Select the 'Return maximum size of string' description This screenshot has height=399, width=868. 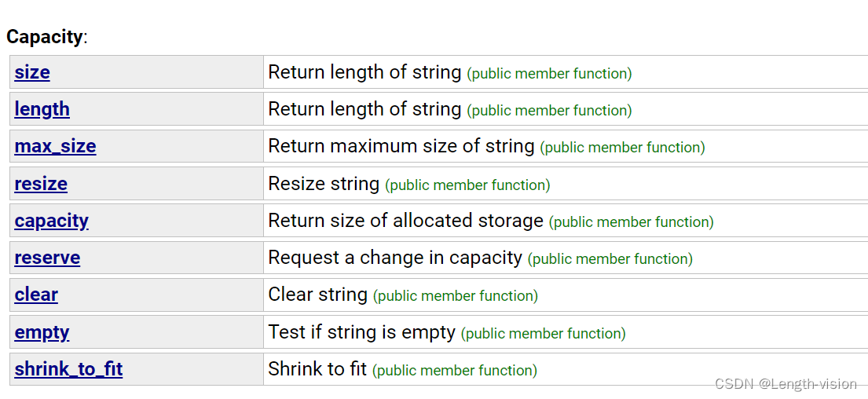coord(401,146)
